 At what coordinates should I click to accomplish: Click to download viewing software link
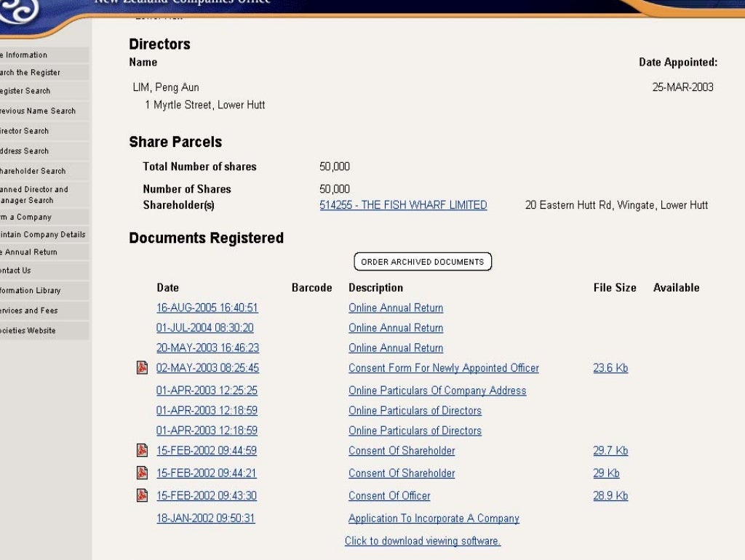click(x=423, y=540)
